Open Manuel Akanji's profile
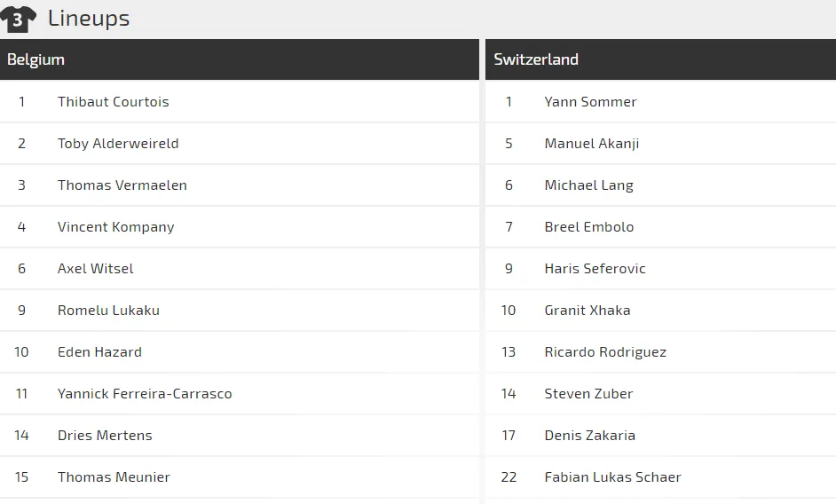This screenshot has width=836, height=504. click(x=592, y=143)
